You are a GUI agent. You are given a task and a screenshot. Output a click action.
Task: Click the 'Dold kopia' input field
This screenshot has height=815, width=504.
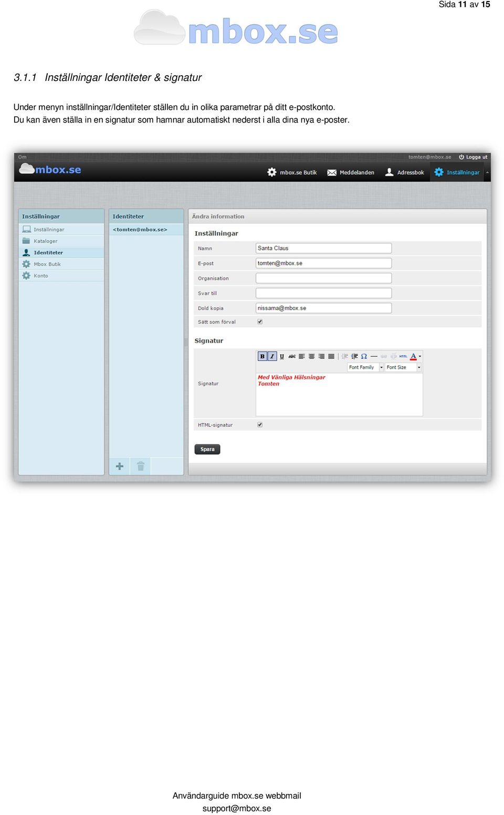(324, 308)
